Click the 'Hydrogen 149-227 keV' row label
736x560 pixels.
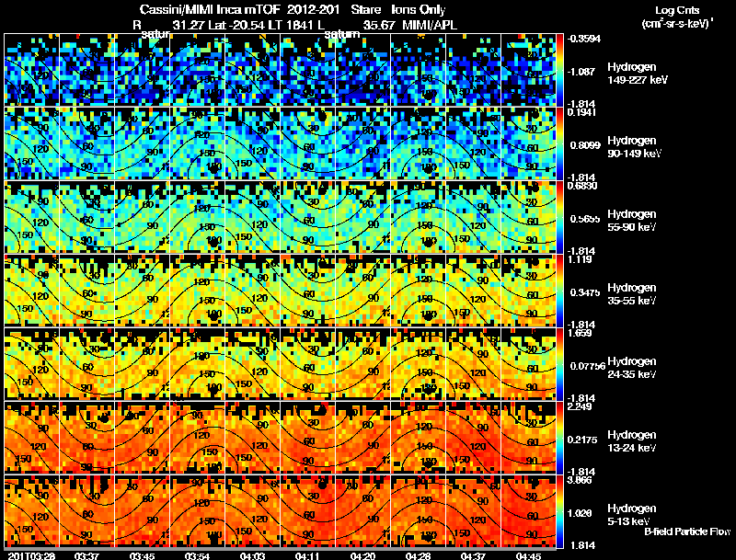click(638, 74)
